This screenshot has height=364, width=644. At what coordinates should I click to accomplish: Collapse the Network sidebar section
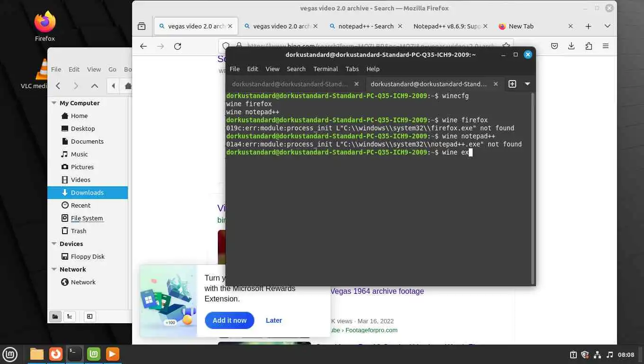tap(54, 269)
